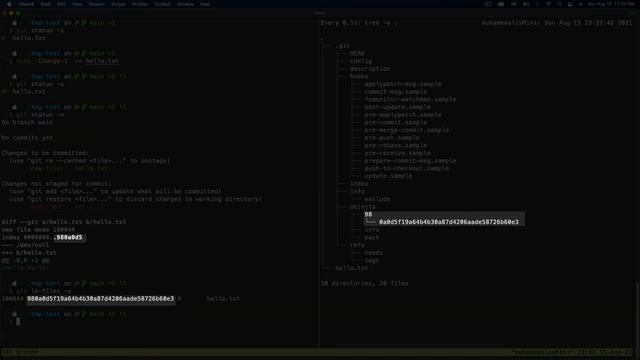Click the .git root folder in tree

(342, 46)
